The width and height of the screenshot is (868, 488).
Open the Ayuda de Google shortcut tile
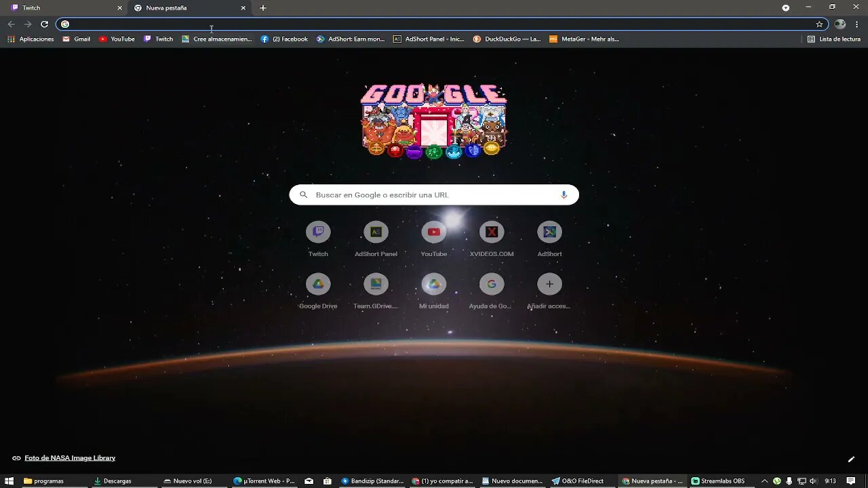pos(492,291)
